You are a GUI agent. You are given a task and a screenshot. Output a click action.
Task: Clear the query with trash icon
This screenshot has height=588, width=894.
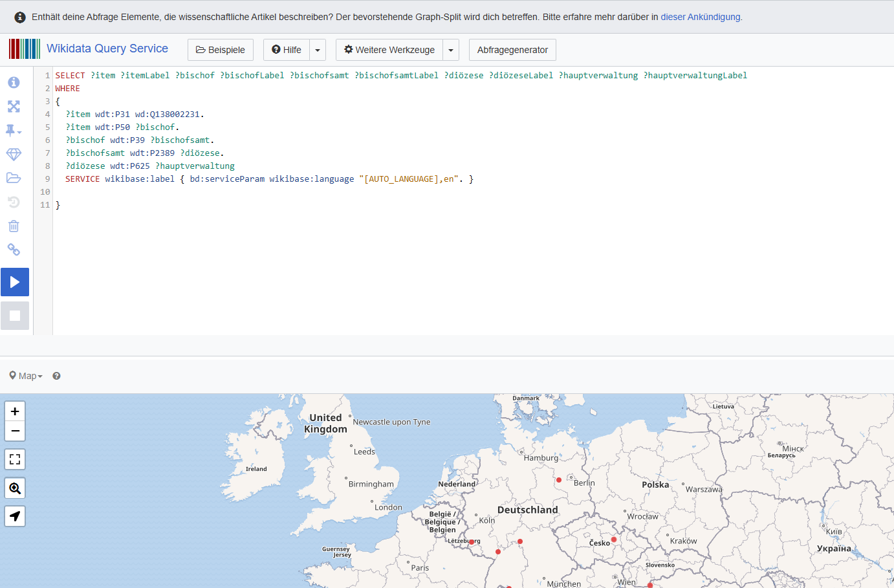[14, 226]
